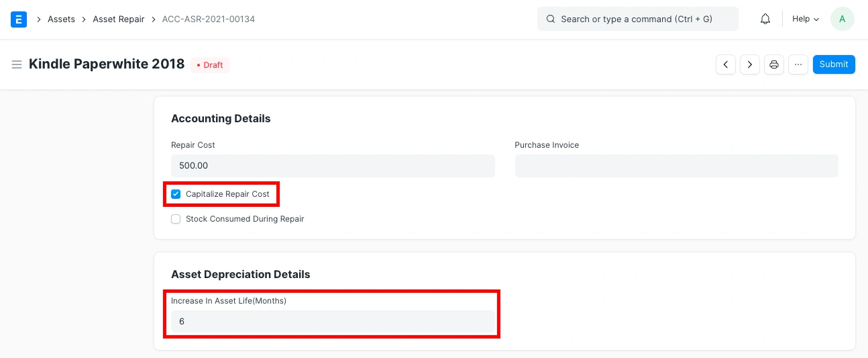Click the search command bar

coord(637,19)
